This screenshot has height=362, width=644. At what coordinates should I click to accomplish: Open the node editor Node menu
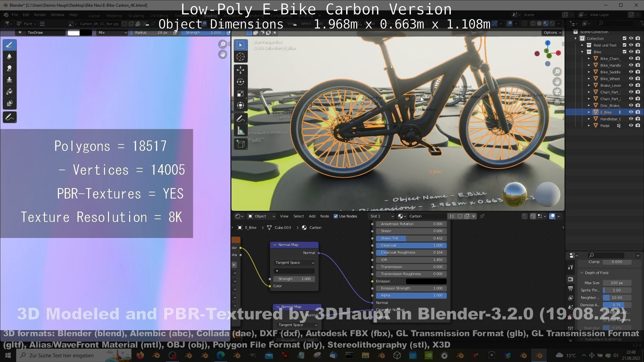(324, 216)
